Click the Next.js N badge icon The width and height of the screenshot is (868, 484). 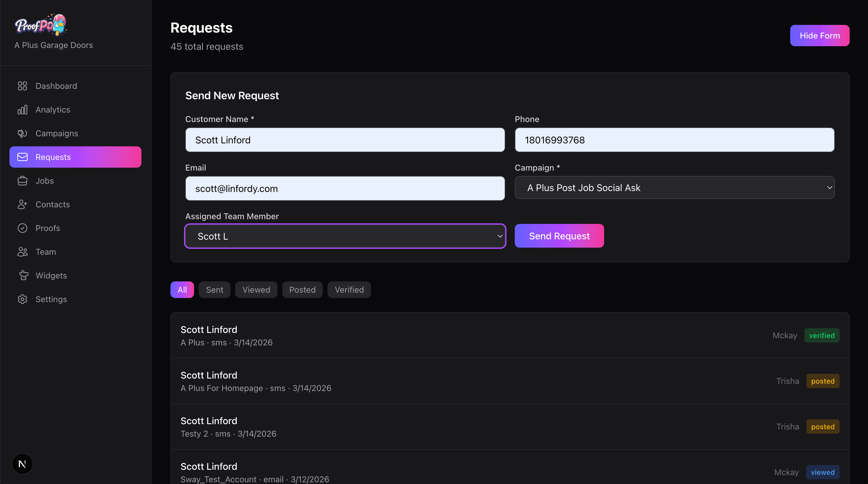pyautogui.click(x=22, y=464)
